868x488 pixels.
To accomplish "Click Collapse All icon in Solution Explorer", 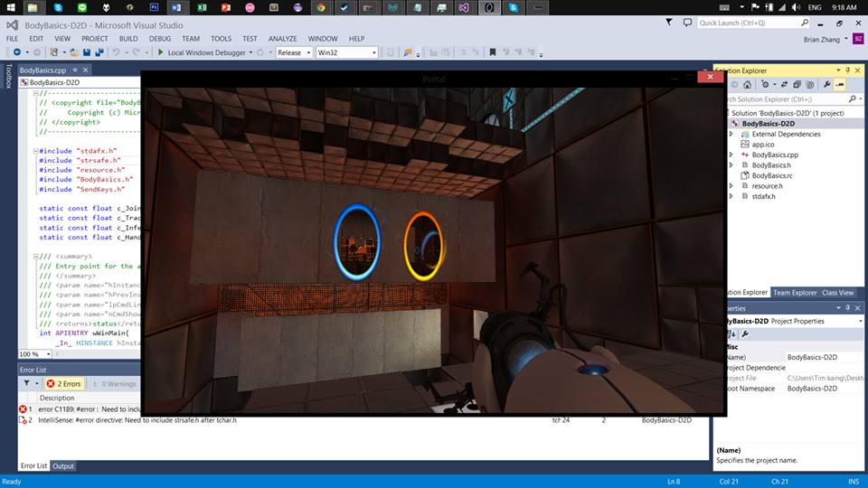I will pyautogui.click(x=797, y=85).
